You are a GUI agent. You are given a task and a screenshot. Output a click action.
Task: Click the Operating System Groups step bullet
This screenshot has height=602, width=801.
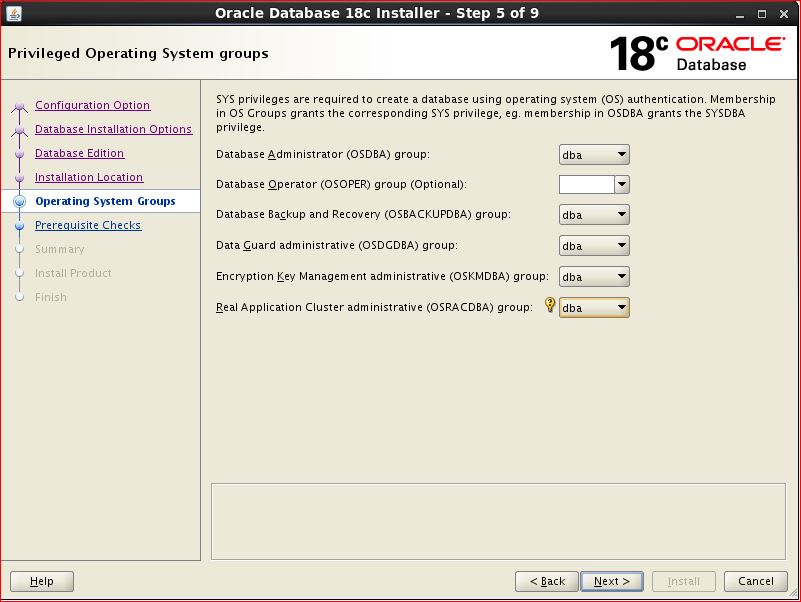point(19,202)
